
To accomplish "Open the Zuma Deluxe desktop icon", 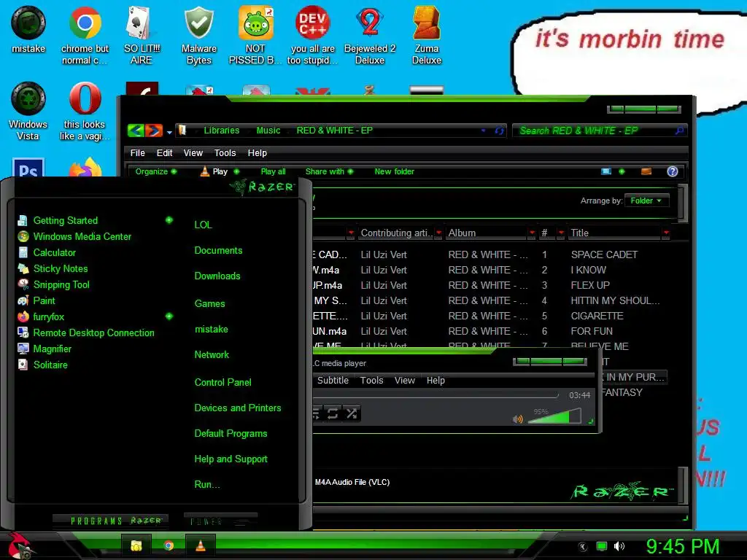I will (426, 35).
